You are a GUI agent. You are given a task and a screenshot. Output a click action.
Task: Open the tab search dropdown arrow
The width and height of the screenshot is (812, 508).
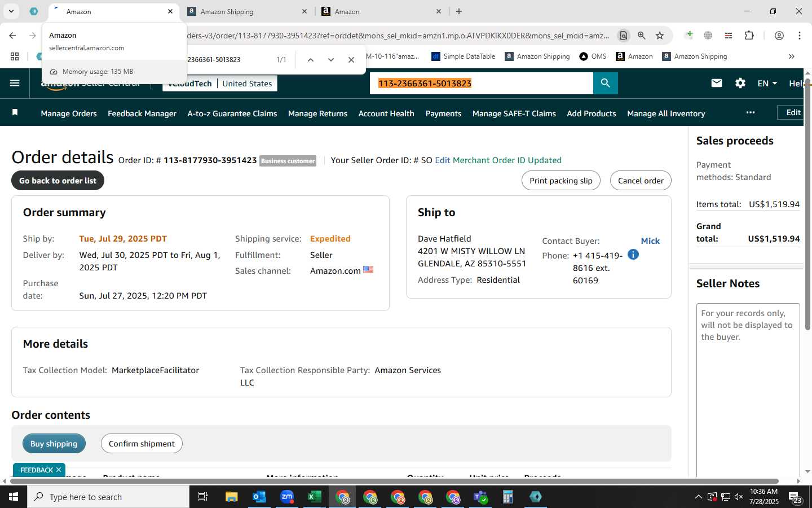(11, 11)
